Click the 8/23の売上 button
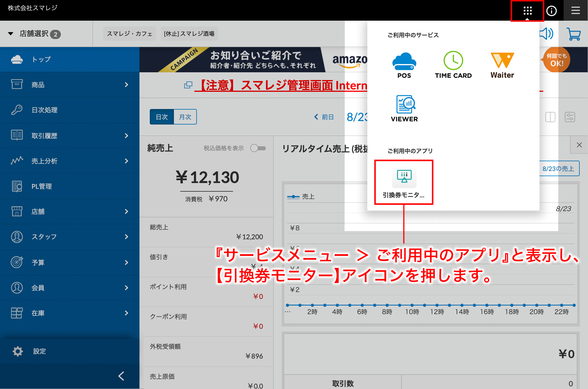This screenshot has width=588, height=389. click(x=558, y=169)
